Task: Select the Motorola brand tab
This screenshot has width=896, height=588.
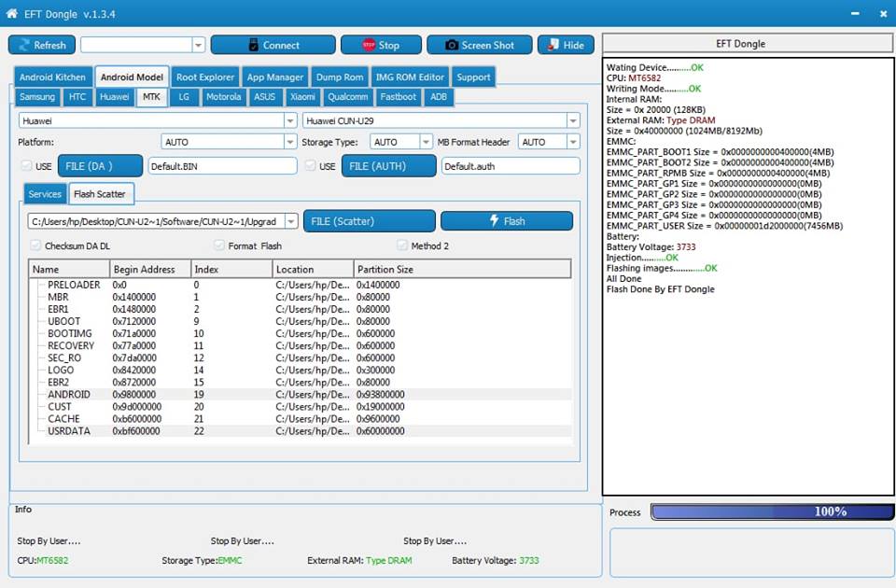Action: 223,97
